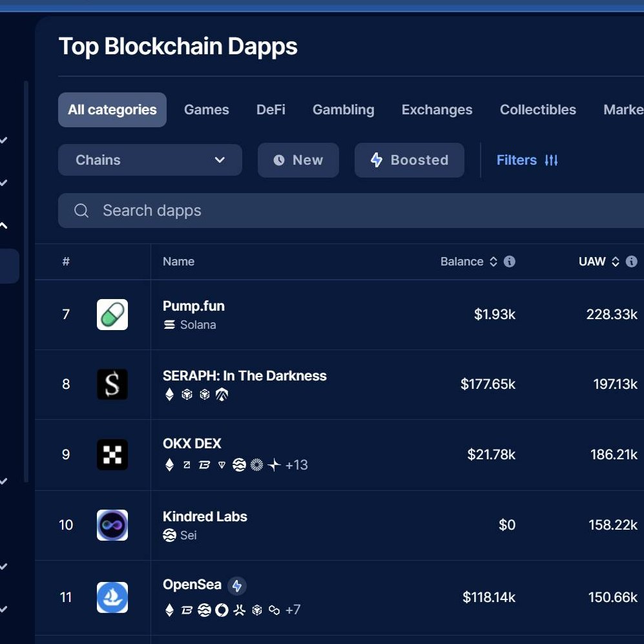644x644 pixels.
Task: Open the OKX DEX checkered logo
Action: point(112,454)
